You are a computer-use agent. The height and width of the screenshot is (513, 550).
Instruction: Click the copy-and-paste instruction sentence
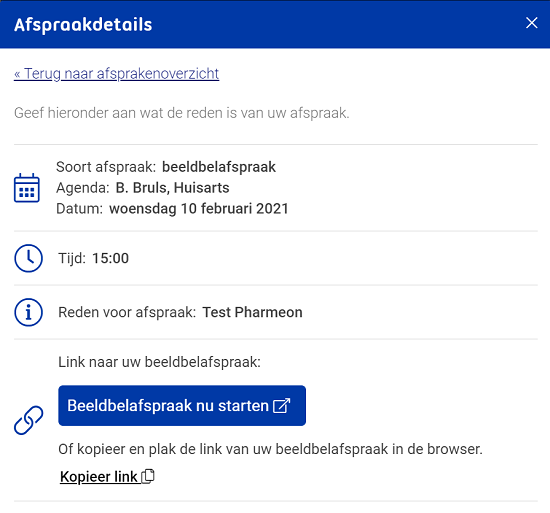pos(270,449)
